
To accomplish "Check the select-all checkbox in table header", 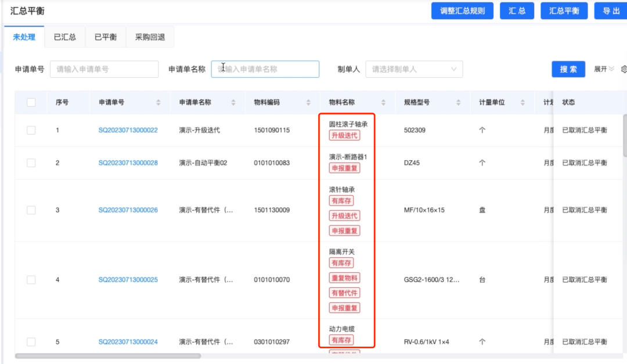I will pyautogui.click(x=31, y=101).
